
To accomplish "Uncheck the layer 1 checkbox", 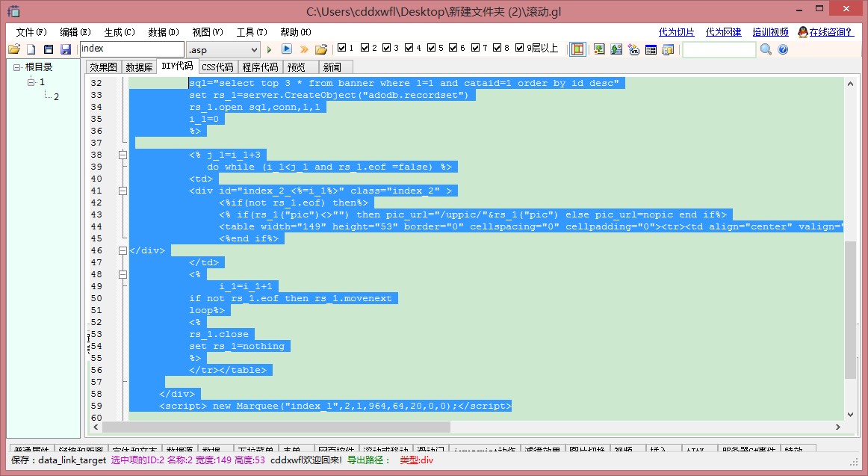I will pos(341,48).
